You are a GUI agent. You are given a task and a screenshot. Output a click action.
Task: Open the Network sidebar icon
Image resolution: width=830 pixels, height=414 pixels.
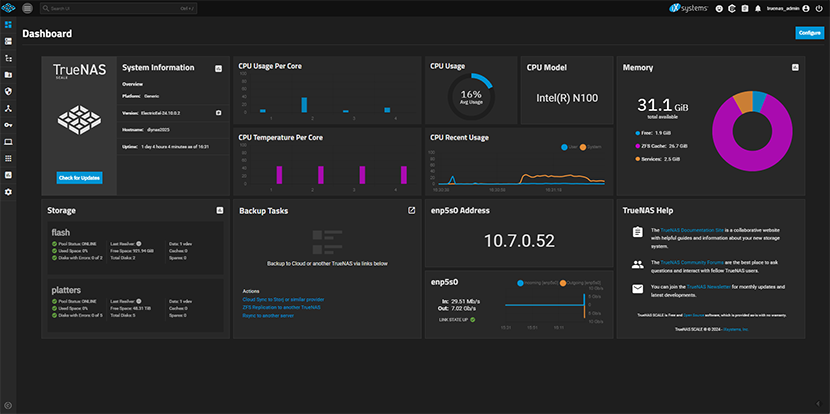click(8, 108)
